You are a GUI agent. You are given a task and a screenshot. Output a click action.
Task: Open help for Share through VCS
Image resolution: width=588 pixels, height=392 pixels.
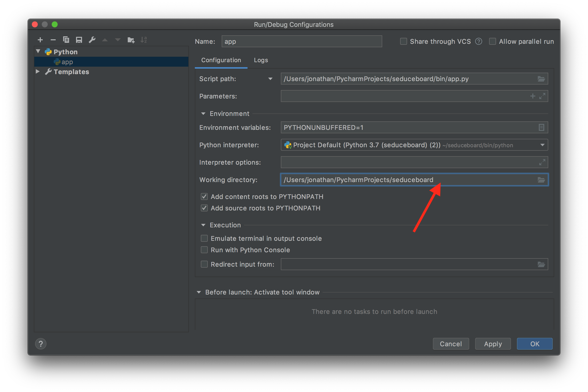pyautogui.click(x=478, y=41)
